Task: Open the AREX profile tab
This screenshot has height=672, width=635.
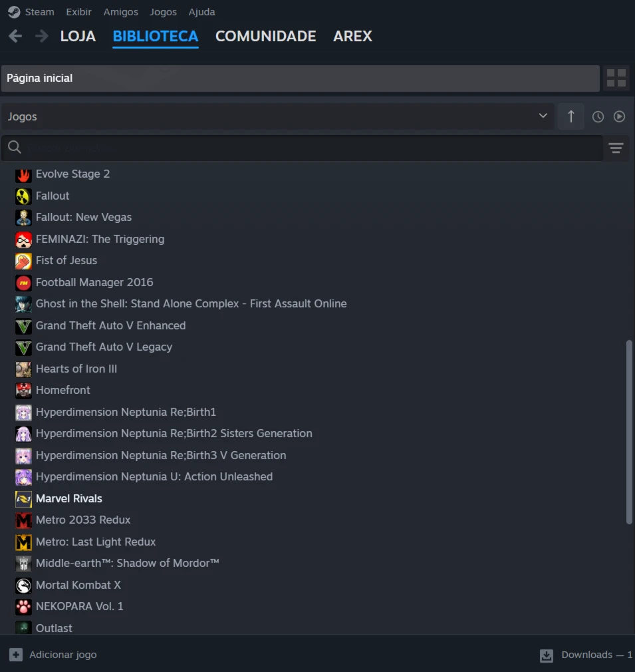Action: (353, 37)
